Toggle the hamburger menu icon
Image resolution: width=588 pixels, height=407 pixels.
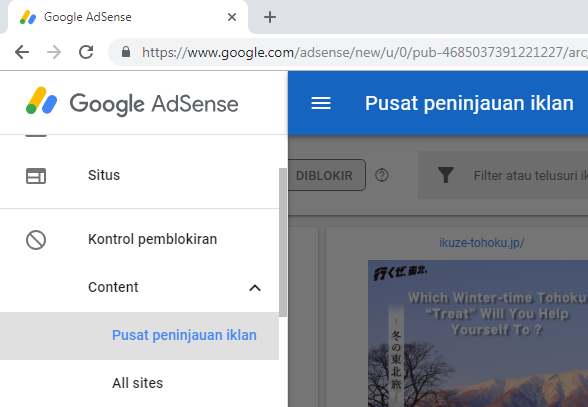pyautogui.click(x=321, y=103)
